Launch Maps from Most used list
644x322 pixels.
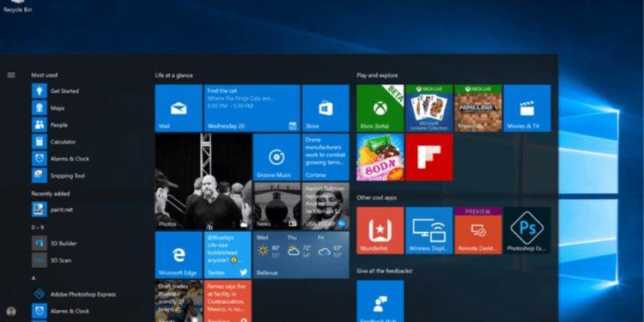pyautogui.click(x=48, y=108)
